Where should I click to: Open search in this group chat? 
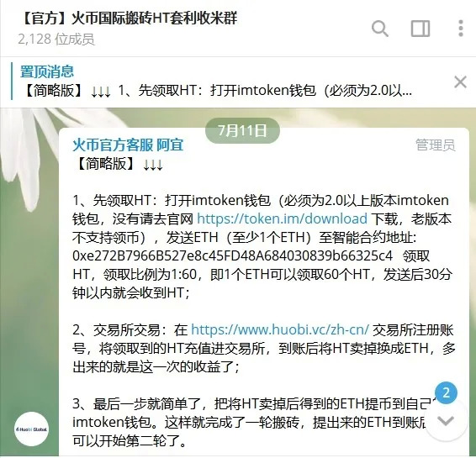[380, 29]
